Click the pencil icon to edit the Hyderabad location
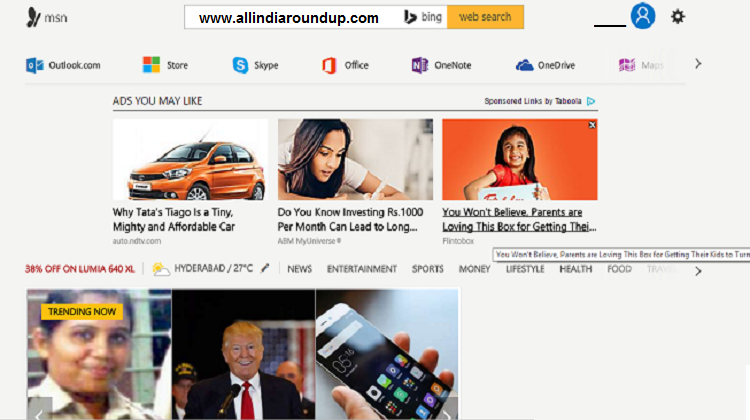This screenshot has height=420, width=750. (x=265, y=268)
